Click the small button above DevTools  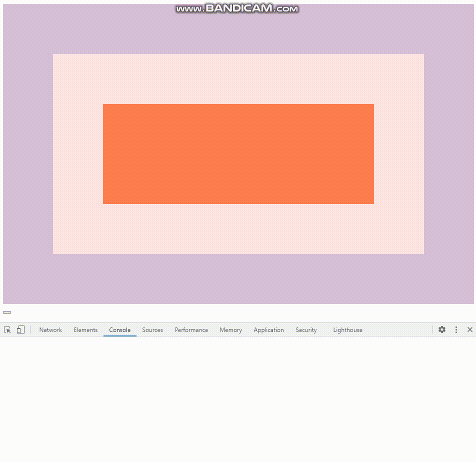pyautogui.click(x=7, y=312)
